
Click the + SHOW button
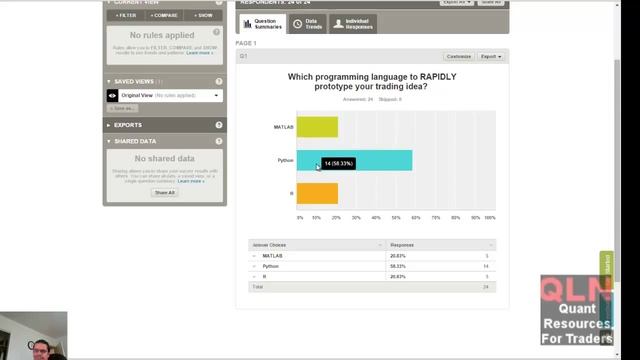(203, 16)
